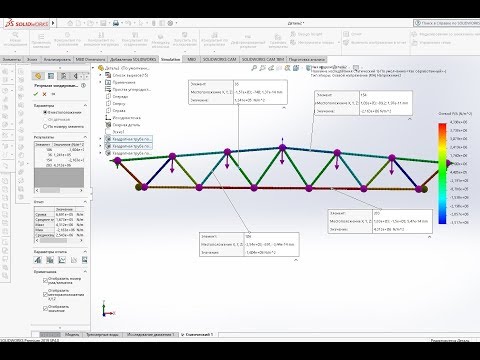Click the ConfigurationManager tab icon
This screenshot has height=360, width=480.
pos(63,76)
